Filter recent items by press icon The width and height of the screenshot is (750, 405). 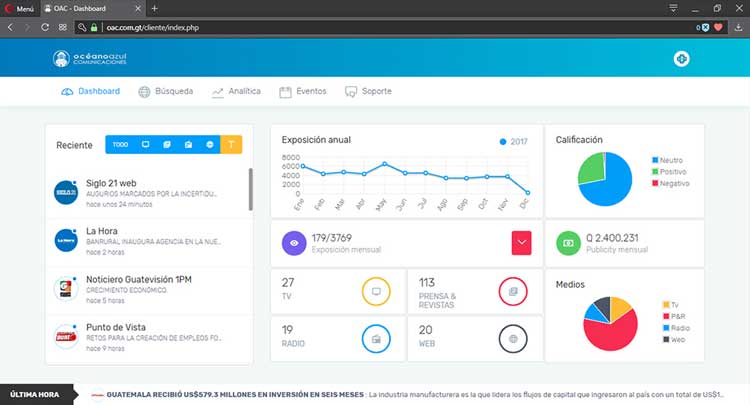click(167, 145)
